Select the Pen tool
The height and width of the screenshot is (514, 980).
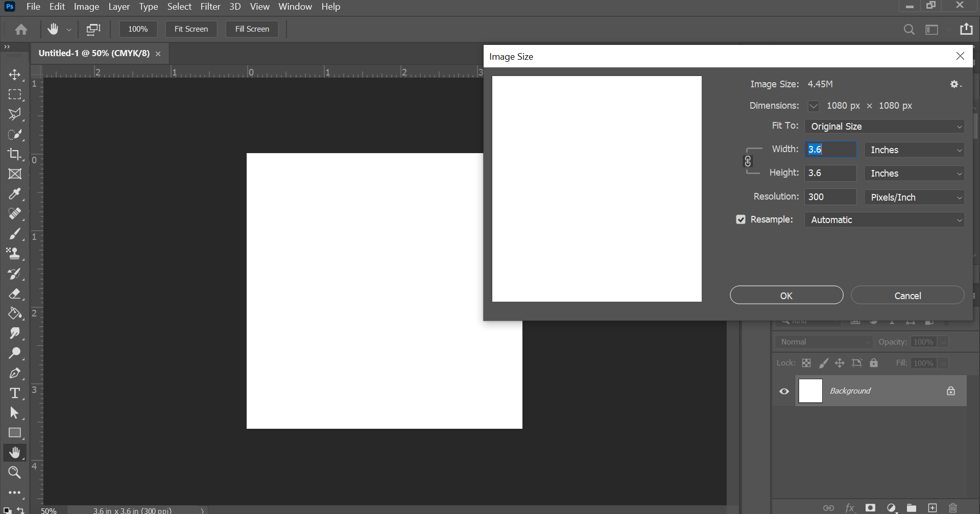click(14, 373)
